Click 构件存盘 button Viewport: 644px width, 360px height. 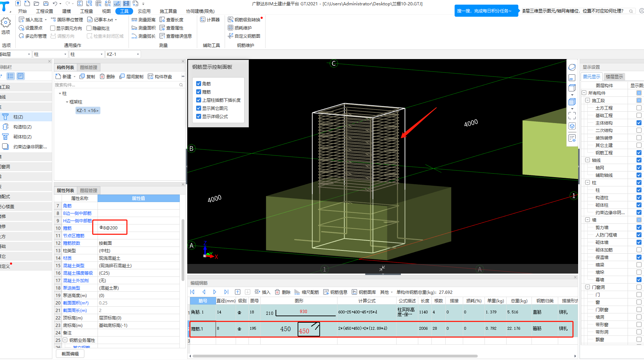[x=160, y=76]
